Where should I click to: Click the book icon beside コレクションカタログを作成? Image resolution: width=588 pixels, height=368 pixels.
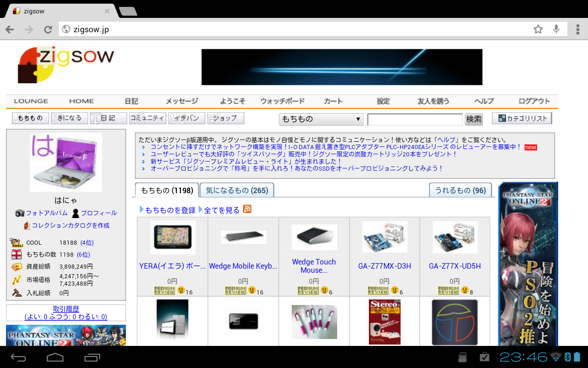[27, 225]
